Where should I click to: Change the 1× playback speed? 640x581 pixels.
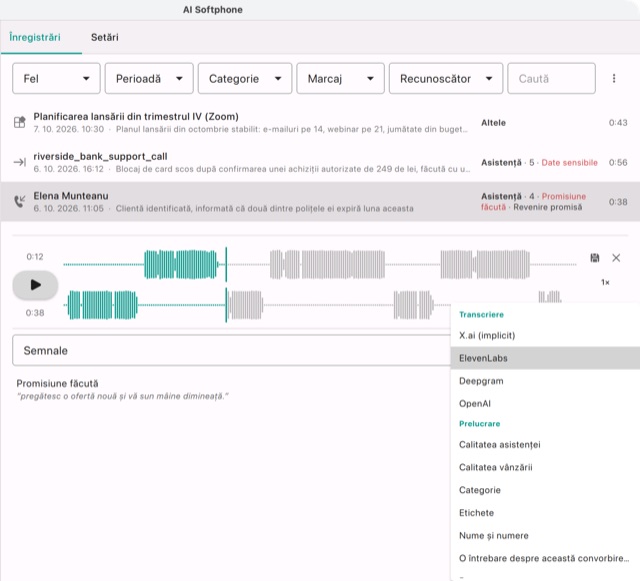point(605,282)
